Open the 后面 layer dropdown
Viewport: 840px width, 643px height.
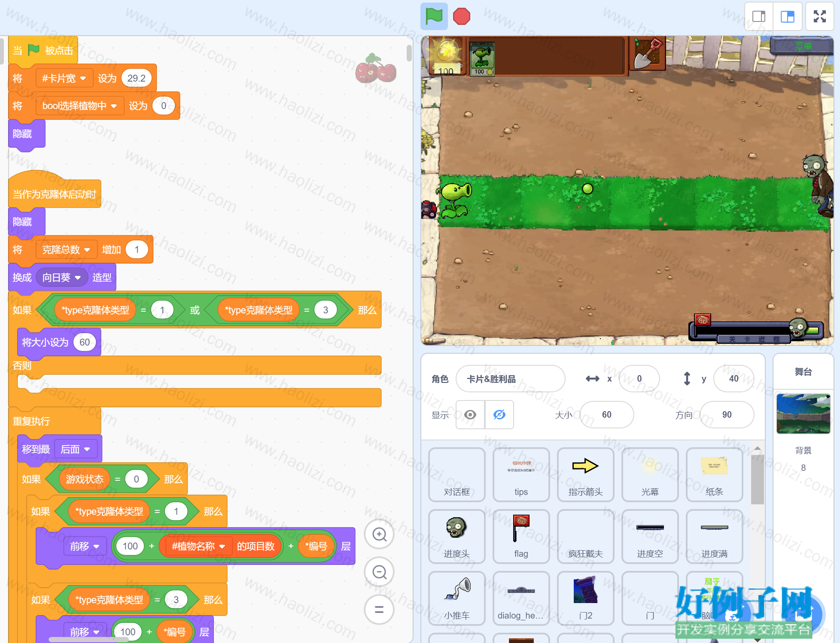pyautogui.click(x=75, y=449)
